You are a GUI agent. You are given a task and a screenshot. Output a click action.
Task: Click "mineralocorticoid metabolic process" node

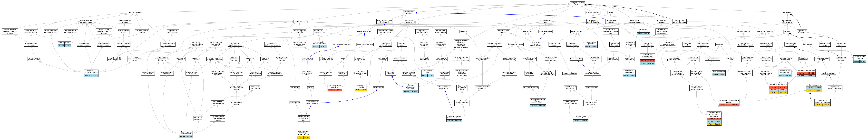pos(114,59)
